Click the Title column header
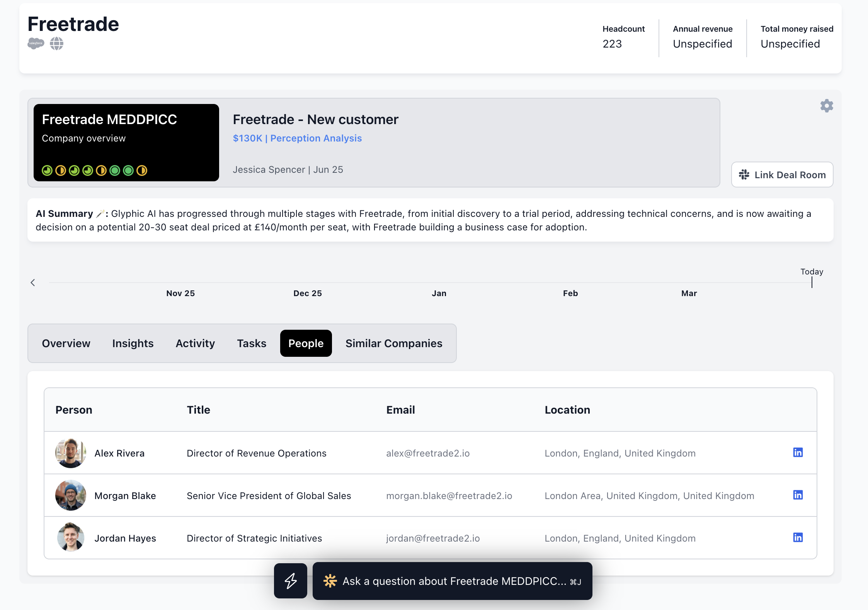 pyautogui.click(x=199, y=410)
